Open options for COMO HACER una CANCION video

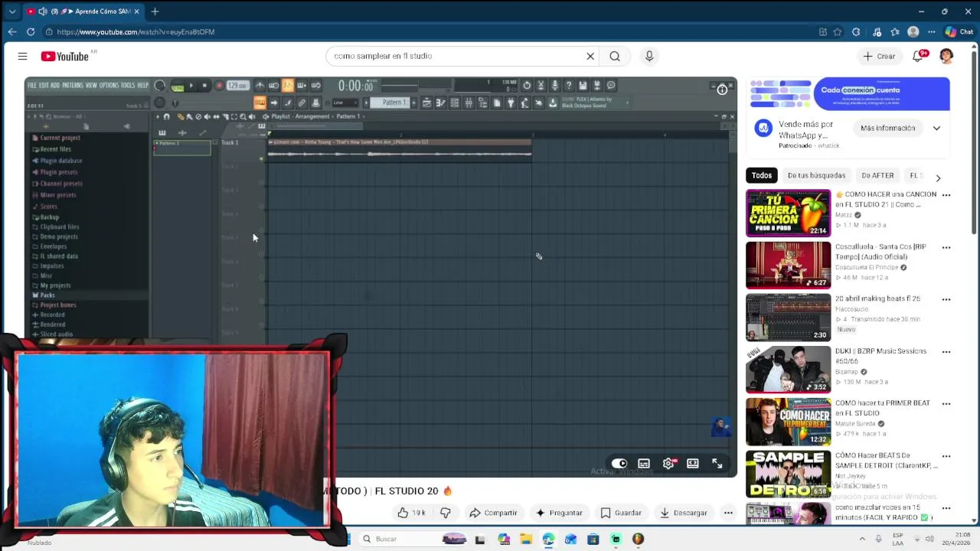click(946, 195)
